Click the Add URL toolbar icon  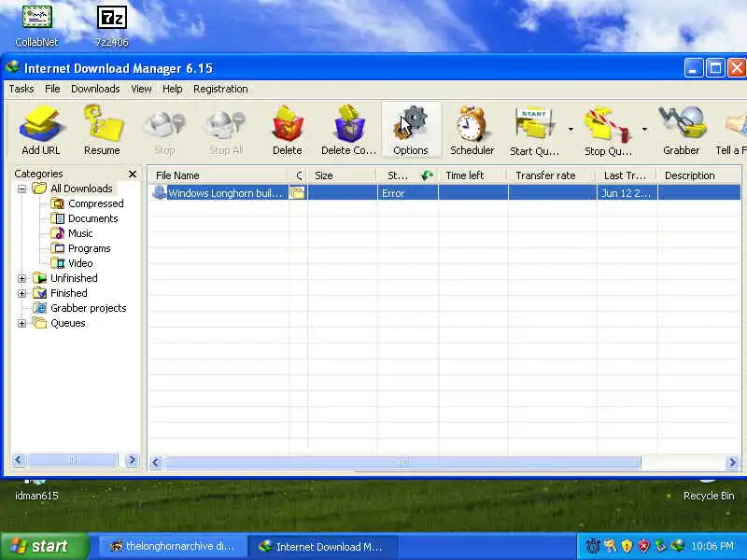point(40,130)
